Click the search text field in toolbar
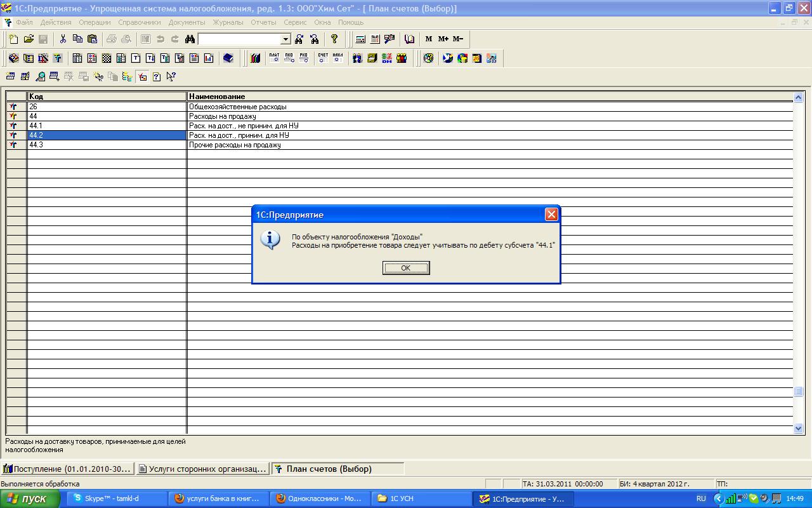This screenshot has height=508, width=812. (239, 39)
